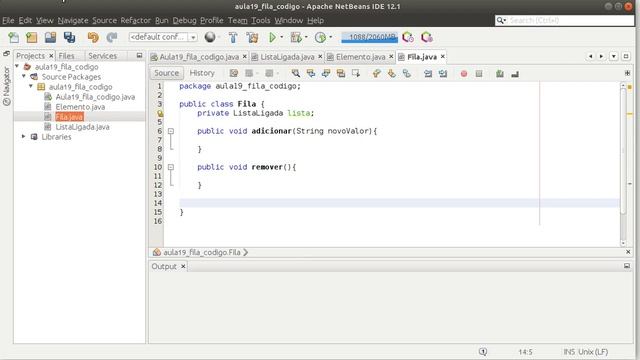This screenshot has height=360, width=640.
Task: Click the first profiler hexagon icon
Action: click(408, 38)
